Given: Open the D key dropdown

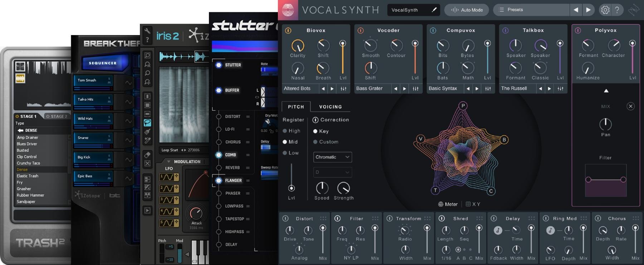Looking at the screenshot, I should click(x=332, y=172).
